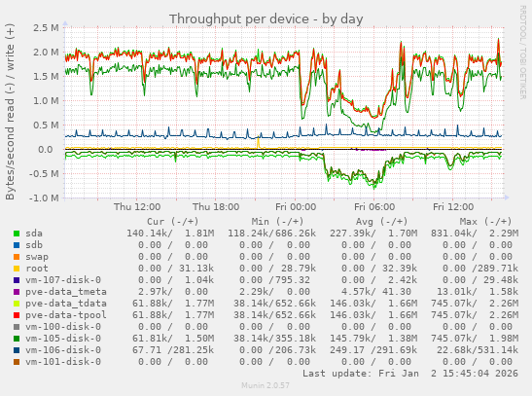Viewport: 532px width, 396px height.
Task: Click the sdb blue legend swatch
Action: 17,245
